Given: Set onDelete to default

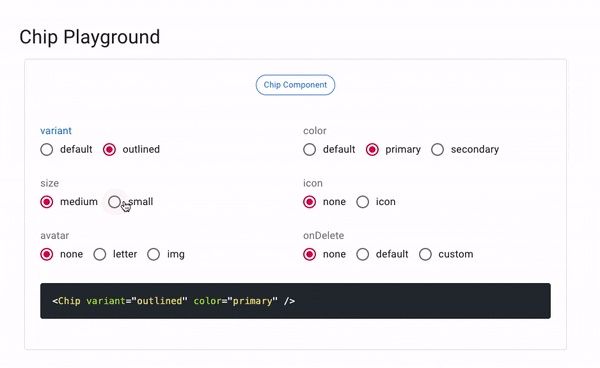Looking at the screenshot, I should [363, 254].
